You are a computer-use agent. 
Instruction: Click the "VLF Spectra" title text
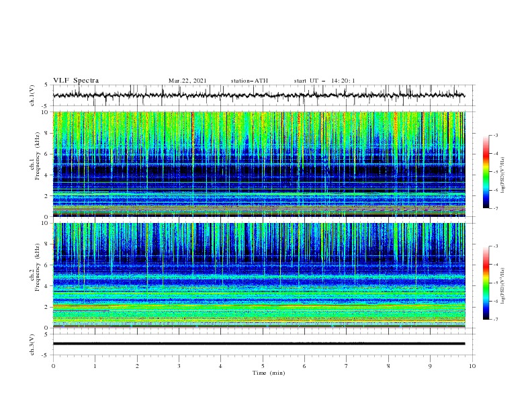pos(76,81)
